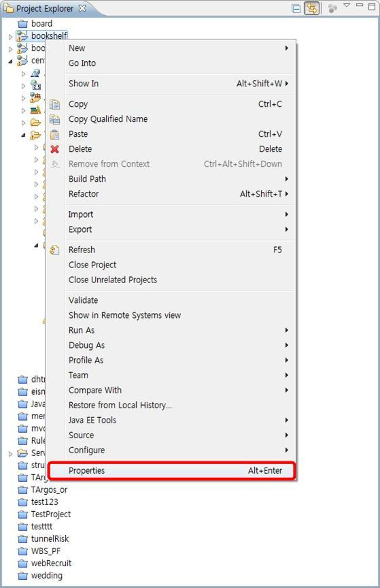Select the test123 project label
380x588 pixels.
[x=45, y=502]
